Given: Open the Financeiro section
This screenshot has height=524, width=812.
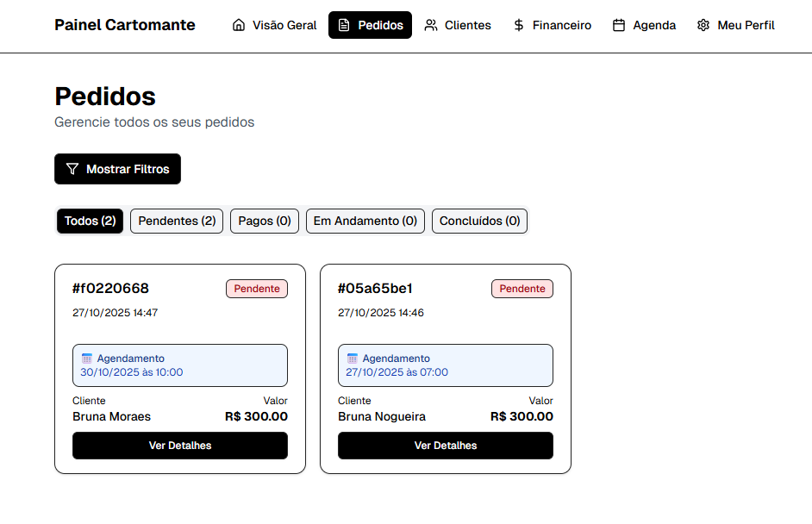Looking at the screenshot, I should tap(552, 25).
